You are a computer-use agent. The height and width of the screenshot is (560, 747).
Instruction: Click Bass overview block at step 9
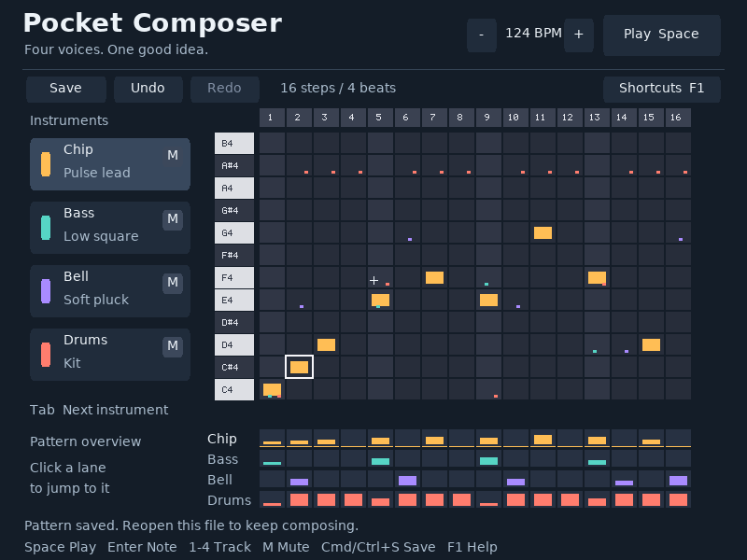pyautogui.click(x=488, y=461)
